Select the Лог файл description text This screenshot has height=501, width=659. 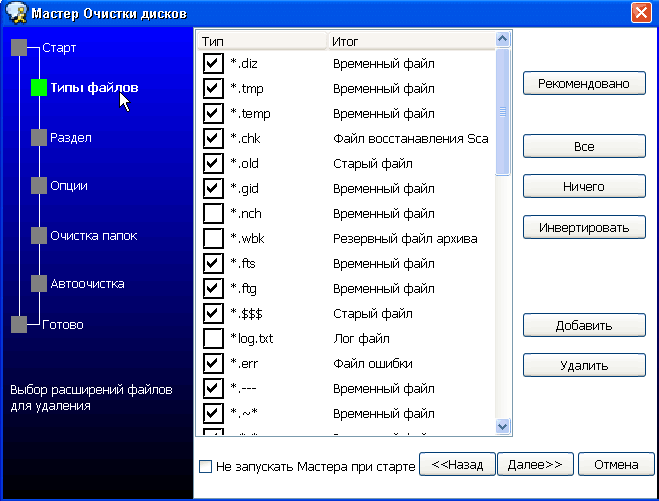point(361,338)
